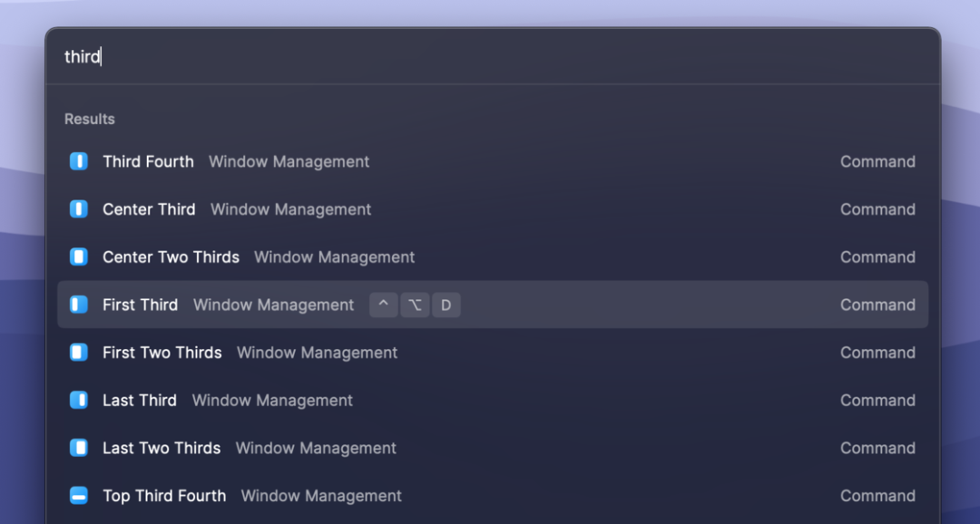The image size is (980, 524).
Task: Click the Last Two Thirds layout icon
Action: [79, 448]
